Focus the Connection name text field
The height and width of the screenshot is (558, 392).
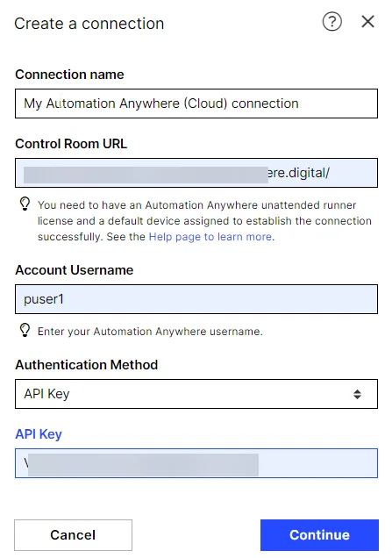(x=196, y=104)
